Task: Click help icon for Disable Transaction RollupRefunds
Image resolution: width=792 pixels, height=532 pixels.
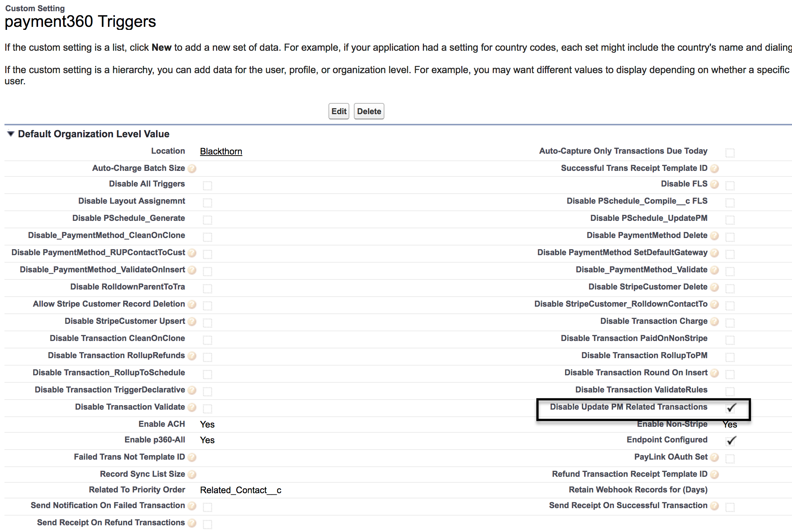Action: [192, 356]
